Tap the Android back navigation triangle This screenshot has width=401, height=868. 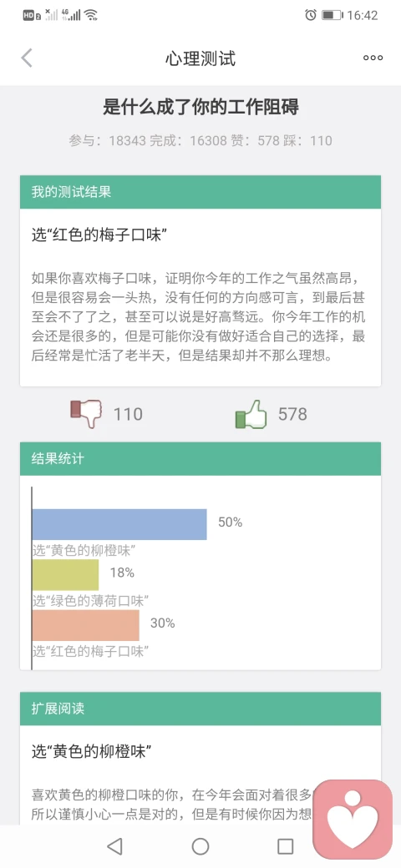(114, 845)
